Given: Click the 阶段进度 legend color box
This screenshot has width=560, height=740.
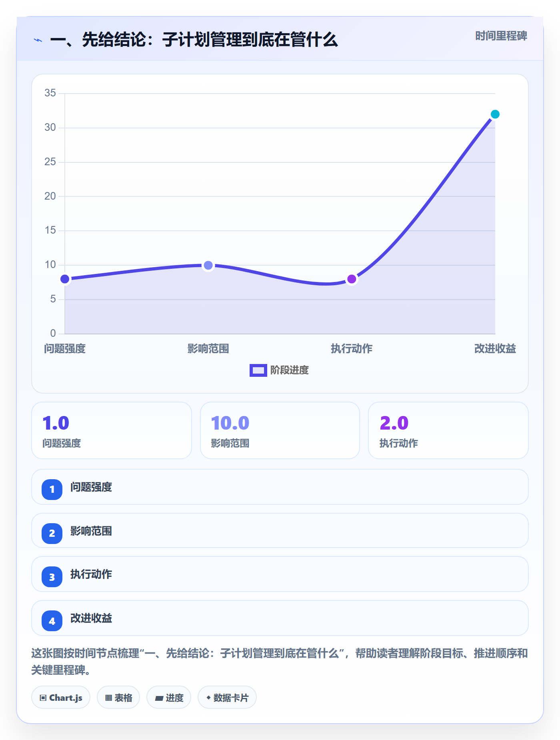Looking at the screenshot, I should 258,370.
